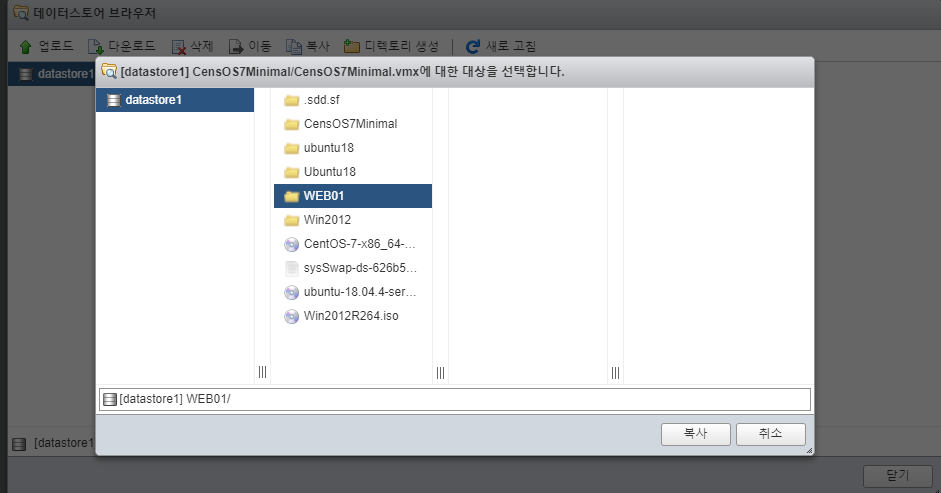Click the datastore1 disk icon in dialog
The height and width of the screenshot is (493, 941).
[x=113, y=100]
